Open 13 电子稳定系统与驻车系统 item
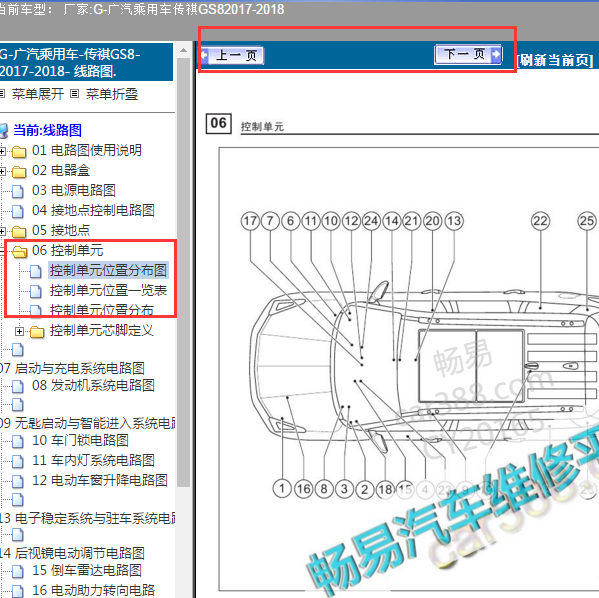The height and width of the screenshot is (598, 599). tap(87, 518)
